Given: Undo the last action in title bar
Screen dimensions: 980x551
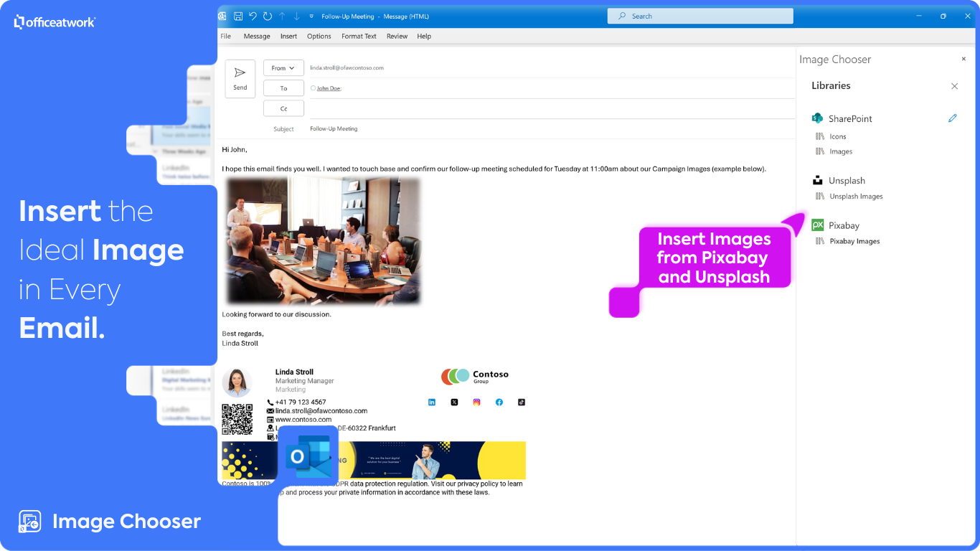Looking at the screenshot, I should pos(253,16).
